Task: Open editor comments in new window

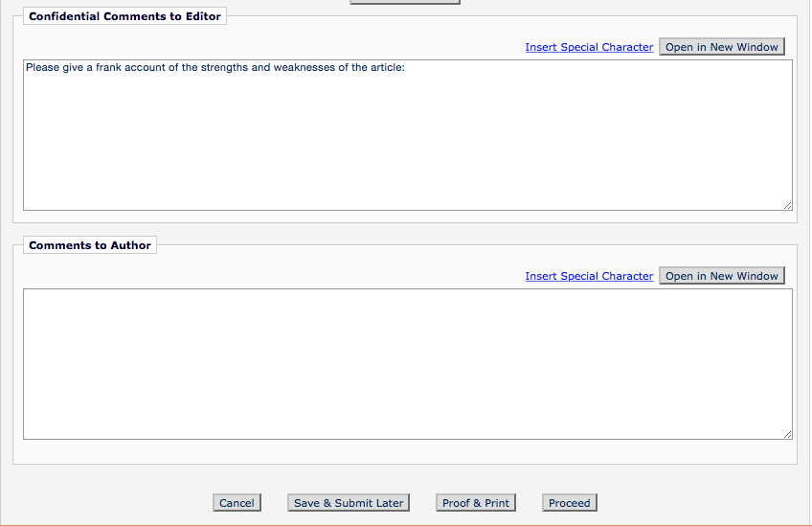Action: [721, 47]
